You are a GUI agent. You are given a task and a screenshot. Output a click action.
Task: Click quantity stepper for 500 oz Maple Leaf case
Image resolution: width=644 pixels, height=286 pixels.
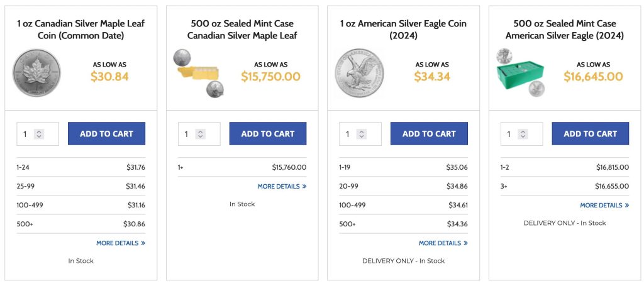(200, 134)
